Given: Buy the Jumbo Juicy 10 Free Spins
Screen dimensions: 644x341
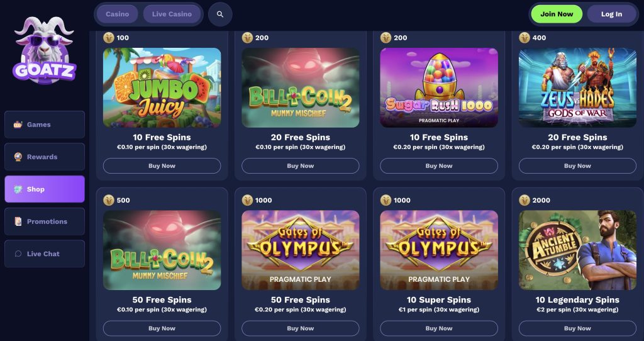Looking at the screenshot, I should 162,166.
